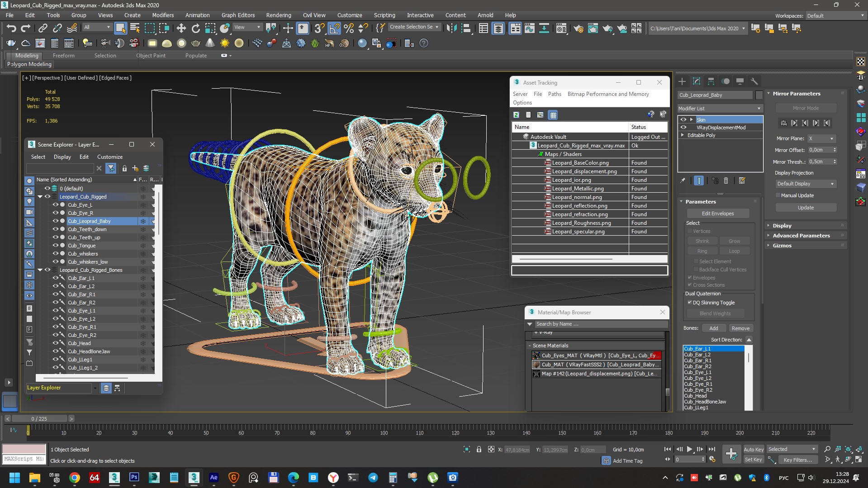Image resolution: width=868 pixels, height=488 pixels.
Task: Toggle VRayDisplacementMod visibility eye
Action: (x=683, y=128)
